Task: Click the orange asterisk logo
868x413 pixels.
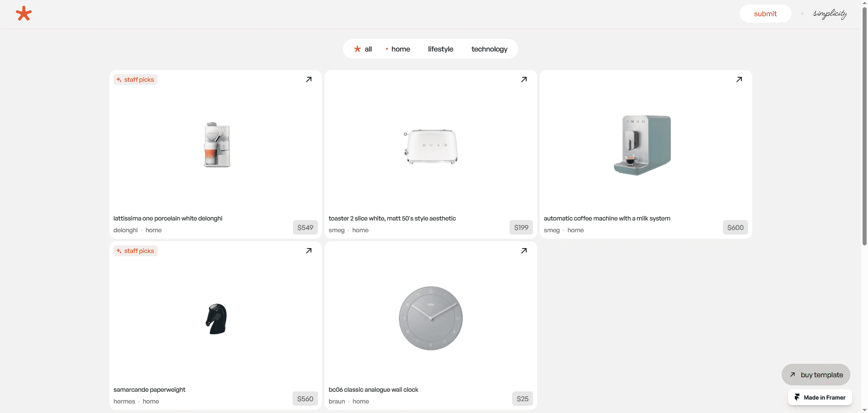Action: [x=24, y=14]
